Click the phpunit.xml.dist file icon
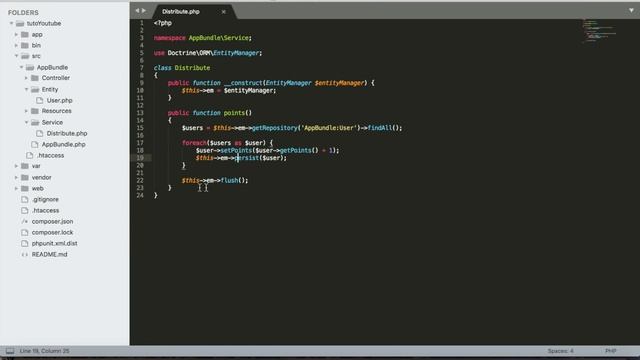 point(24,244)
